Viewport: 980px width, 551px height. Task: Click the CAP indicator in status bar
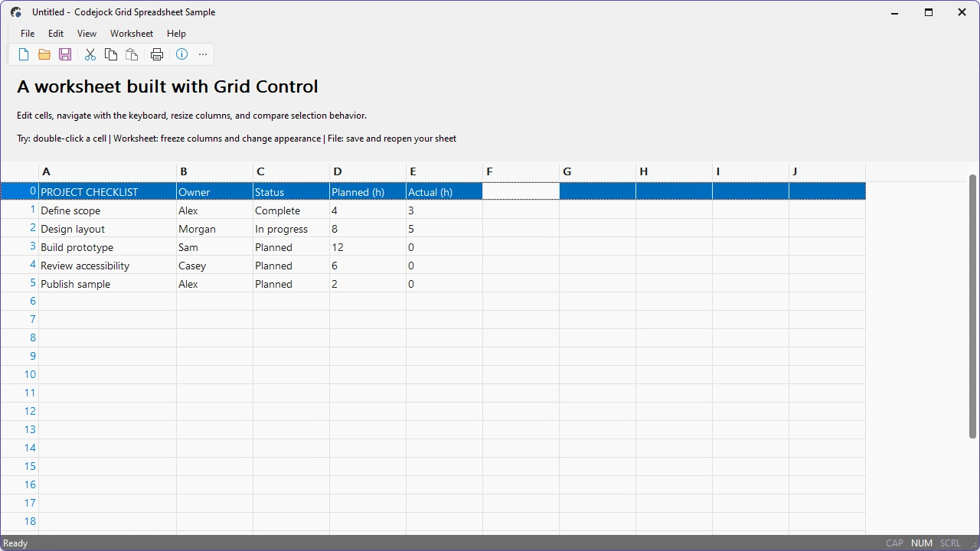point(894,543)
